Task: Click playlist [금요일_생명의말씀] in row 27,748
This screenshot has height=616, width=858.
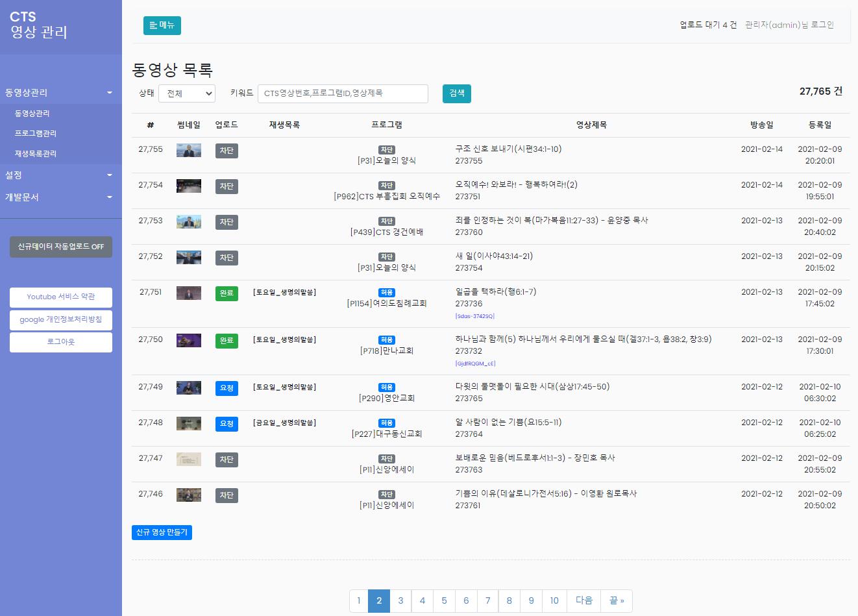Action: [284, 423]
